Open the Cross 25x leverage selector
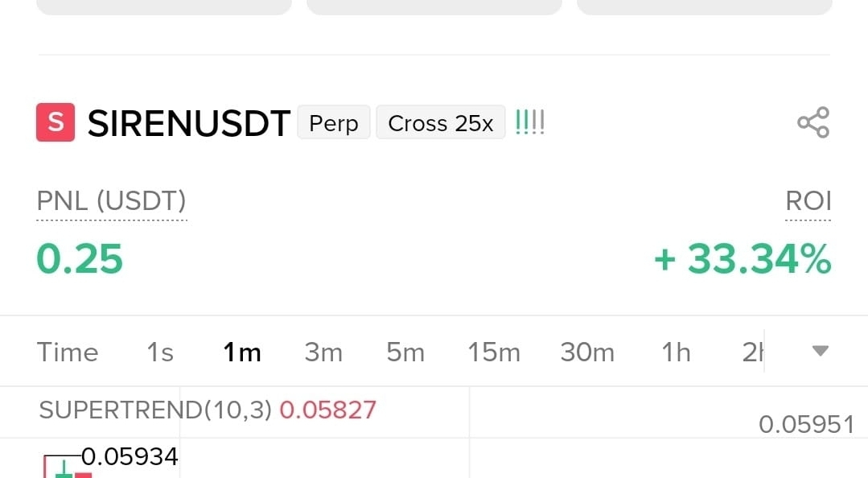The image size is (868, 478). tap(440, 123)
